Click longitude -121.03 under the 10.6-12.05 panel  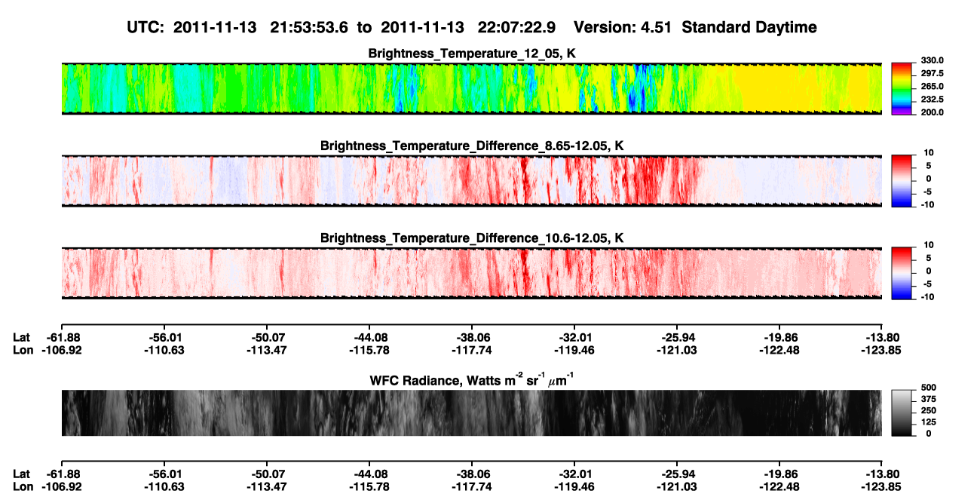point(677,350)
